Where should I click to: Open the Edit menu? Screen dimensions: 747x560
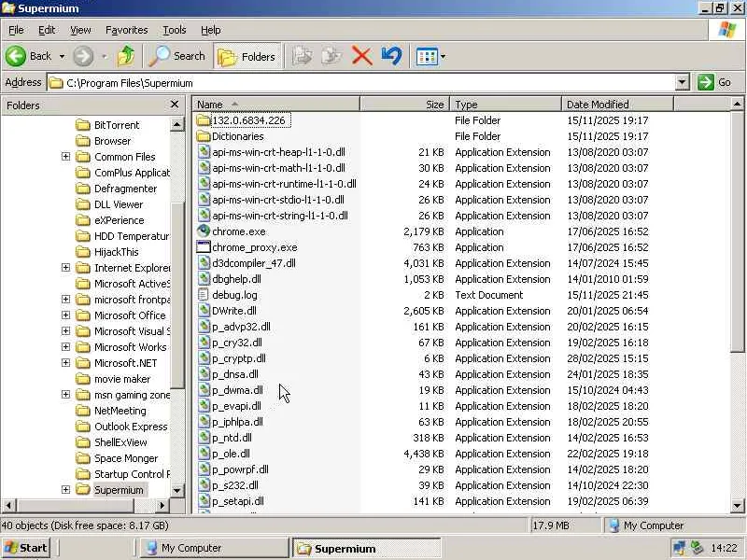46,30
